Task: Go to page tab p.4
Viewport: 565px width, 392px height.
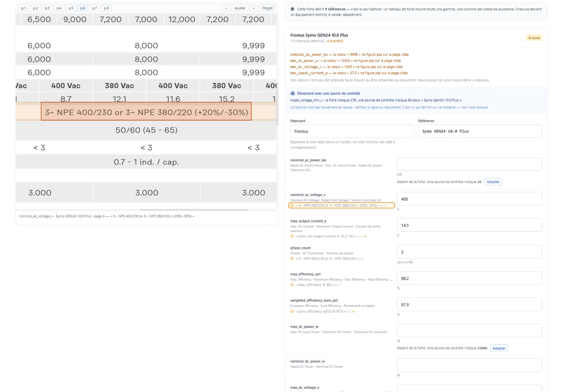Action: 59,8
